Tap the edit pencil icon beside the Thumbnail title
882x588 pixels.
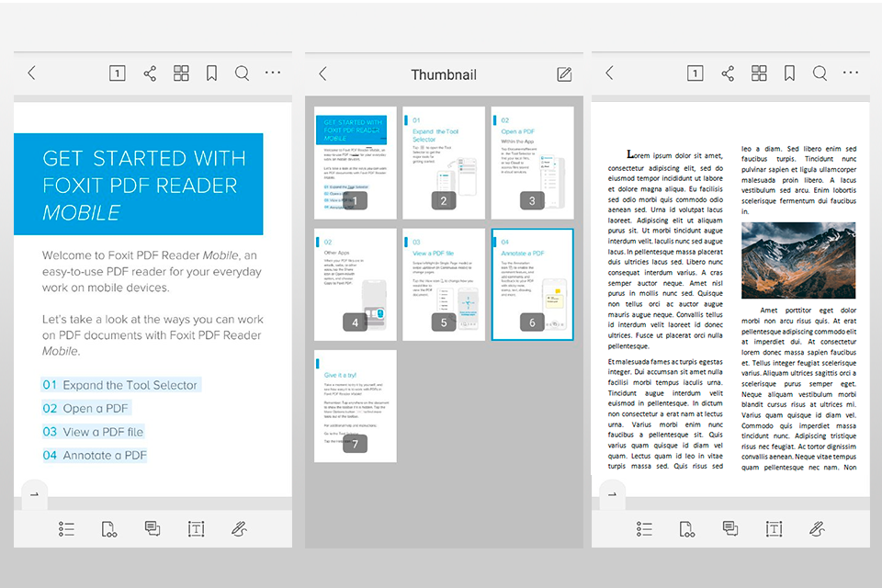pos(564,74)
